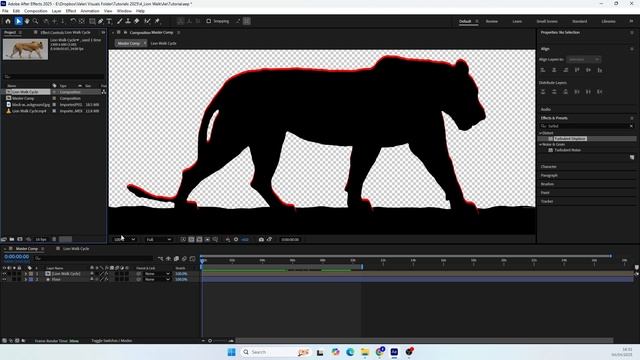Take snapshot with camera icon below viewer
Image resolution: width=640 pixels, height=360 pixels.
(261, 240)
